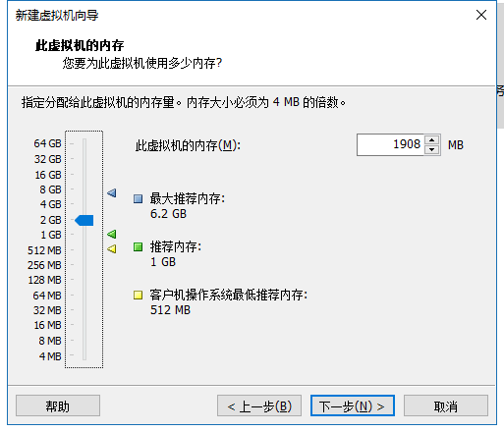Set slider at the 4 MB tick

84,355
